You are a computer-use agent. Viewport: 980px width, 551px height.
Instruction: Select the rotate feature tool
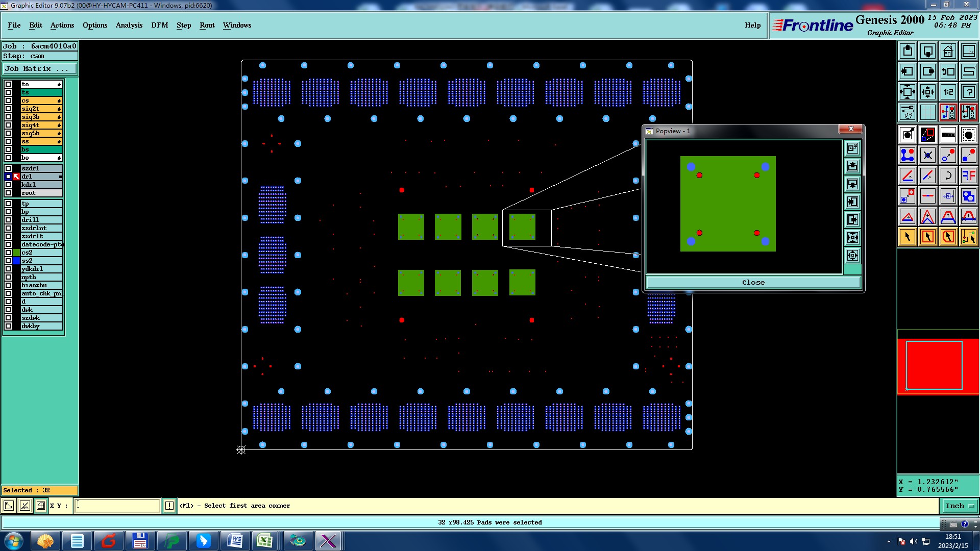(x=948, y=176)
